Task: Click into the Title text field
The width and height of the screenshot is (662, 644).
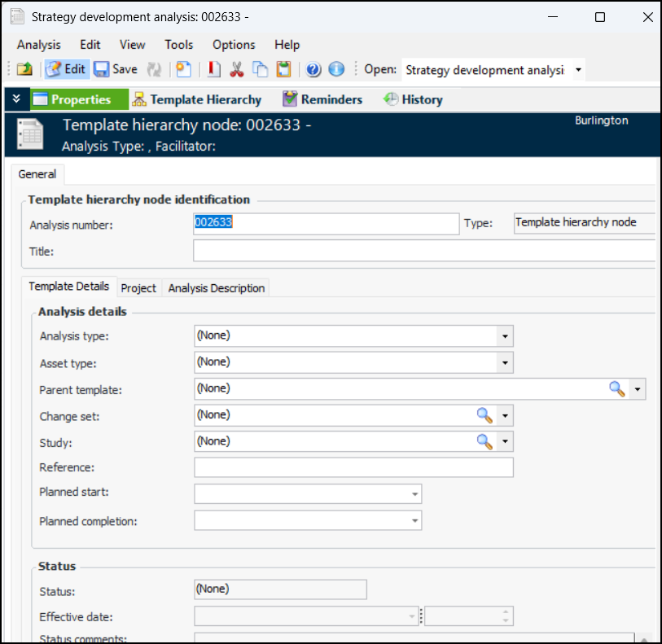Action: (423, 251)
